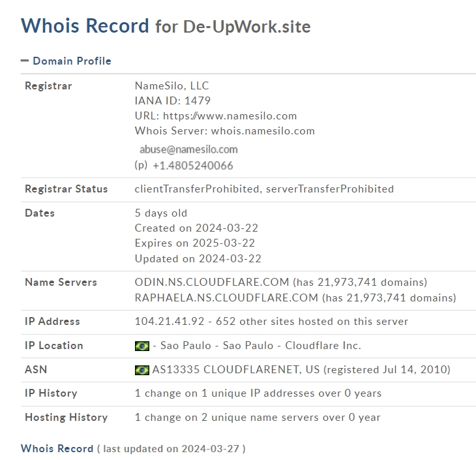Click the ASN row label
Viewport: 476px width, 460px height.
[x=36, y=369]
